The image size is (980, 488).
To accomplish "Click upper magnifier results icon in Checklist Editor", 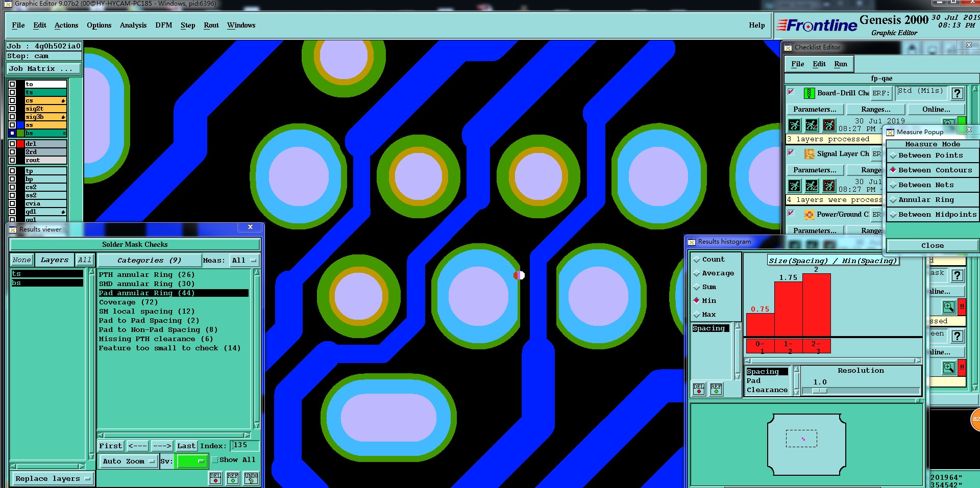I will (949, 307).
